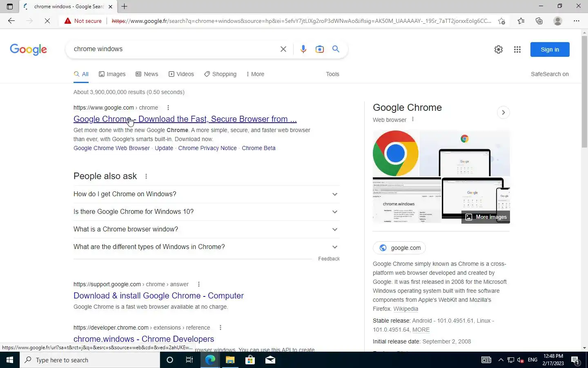
Task: Click the Feedback link
Action: click(329, 259)
